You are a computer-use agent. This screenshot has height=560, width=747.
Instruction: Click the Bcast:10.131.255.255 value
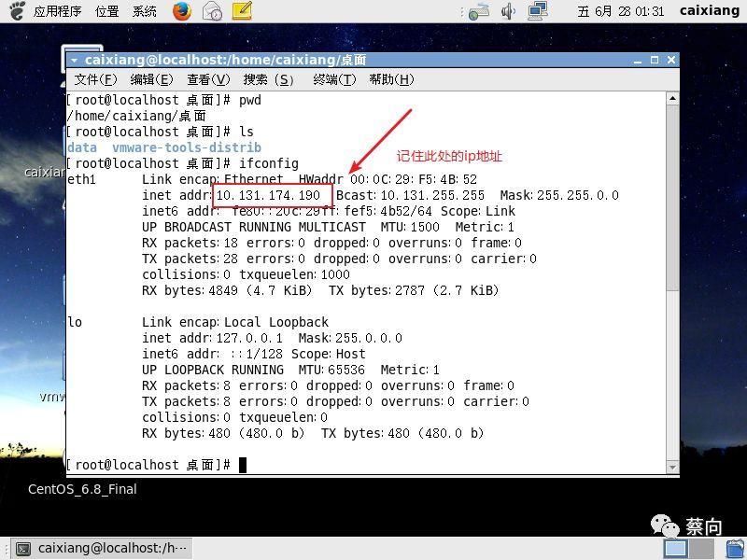(410, 195)
